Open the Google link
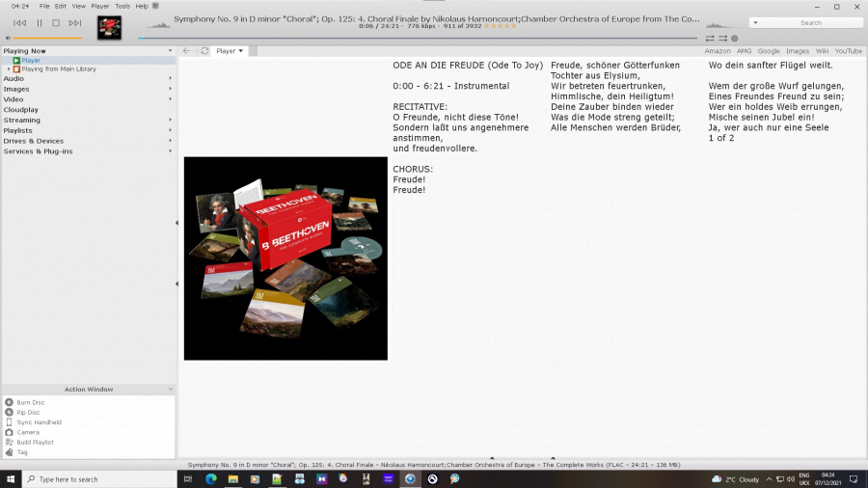Image resolution: width=868 pixels, height=488 pixels. (769, 51)
